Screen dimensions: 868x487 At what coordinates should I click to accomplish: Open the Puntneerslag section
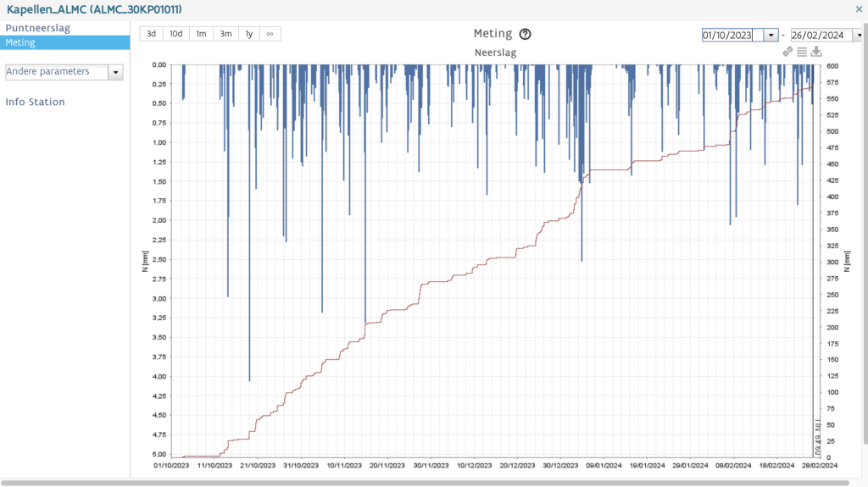pos(37,28)
